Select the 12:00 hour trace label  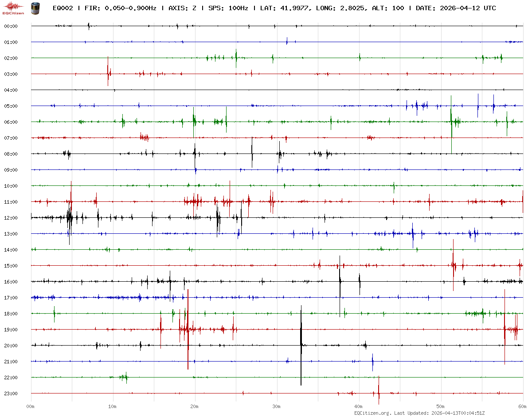point(11,218)
